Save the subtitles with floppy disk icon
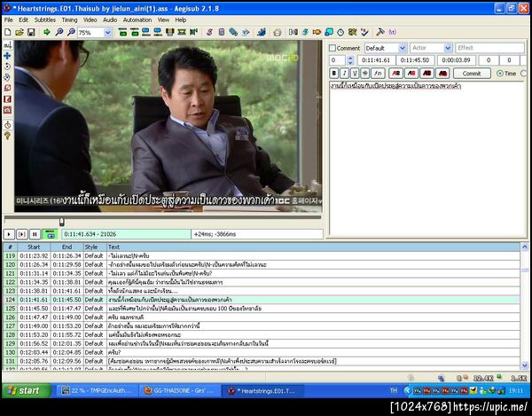Screen dimensions: 532x416 click(x=31, y=32)
